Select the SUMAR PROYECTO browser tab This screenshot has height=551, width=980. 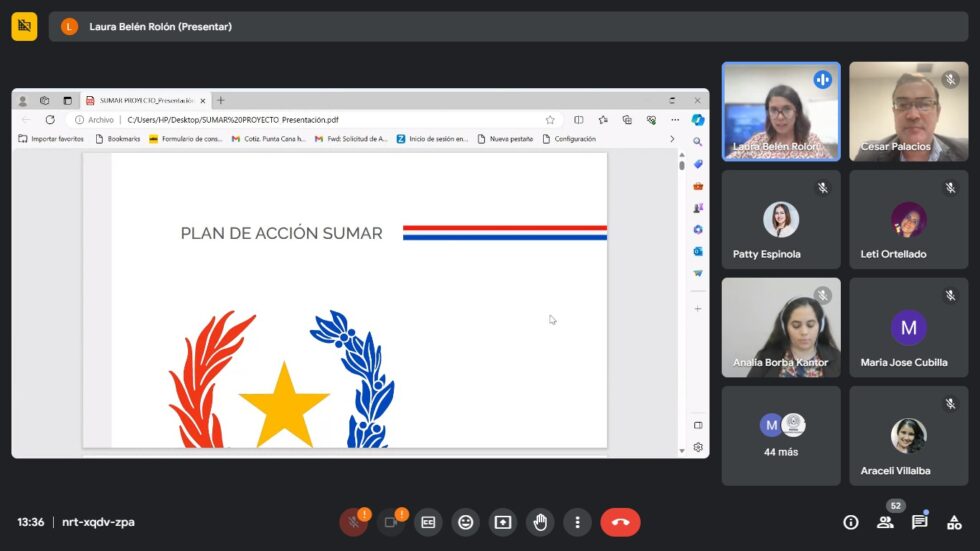pos(144,101)
